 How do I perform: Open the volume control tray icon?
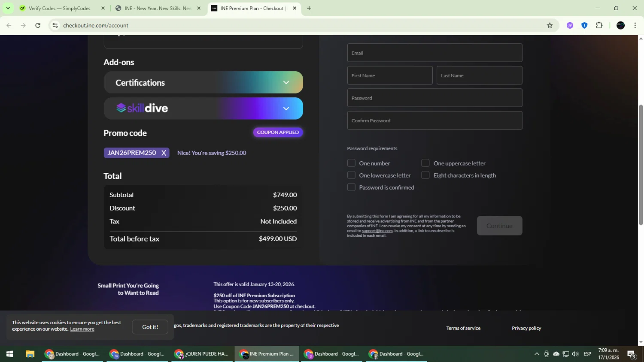click(x=575, y=354)
